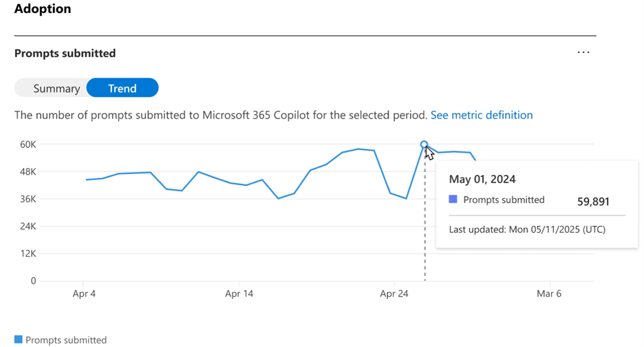
Task: Click the Prompts submitted legend label
Action: [66, 339]
